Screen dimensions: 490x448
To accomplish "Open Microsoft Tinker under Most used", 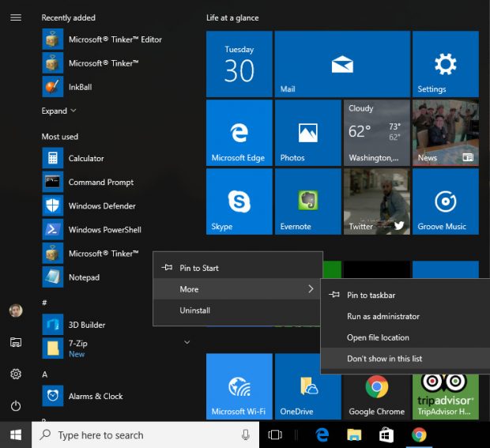I will pos(91,253).
